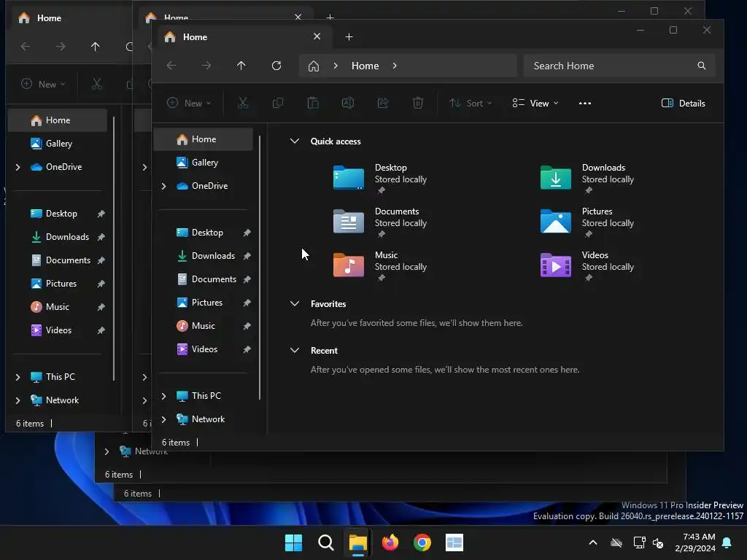Expand This PC in front window sidebar
The width and height of the screenshot is (747, 560).
coord(163,396)
